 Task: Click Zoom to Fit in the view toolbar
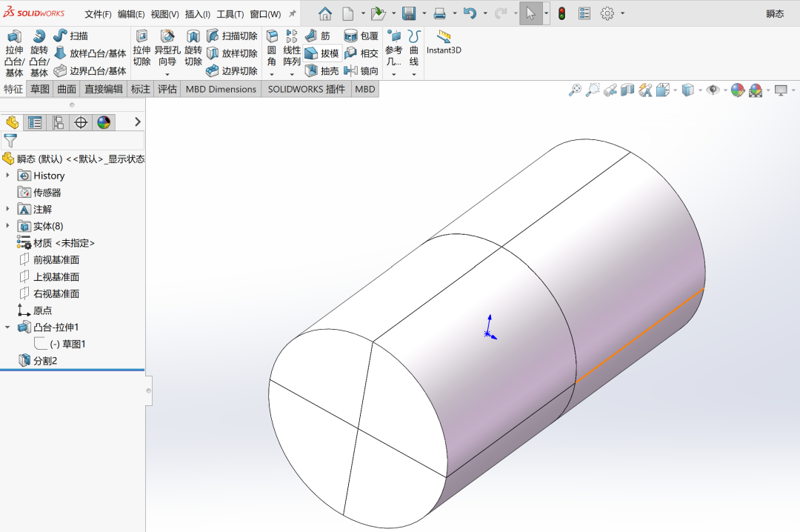(x=575, y=90)
